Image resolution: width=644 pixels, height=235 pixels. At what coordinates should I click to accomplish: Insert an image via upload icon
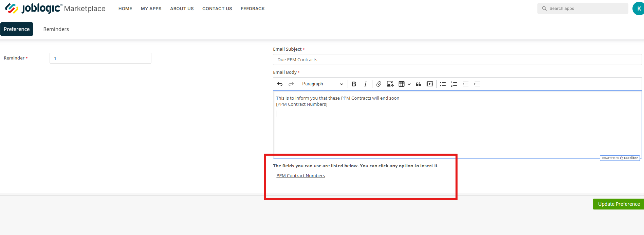pos(390,84)
